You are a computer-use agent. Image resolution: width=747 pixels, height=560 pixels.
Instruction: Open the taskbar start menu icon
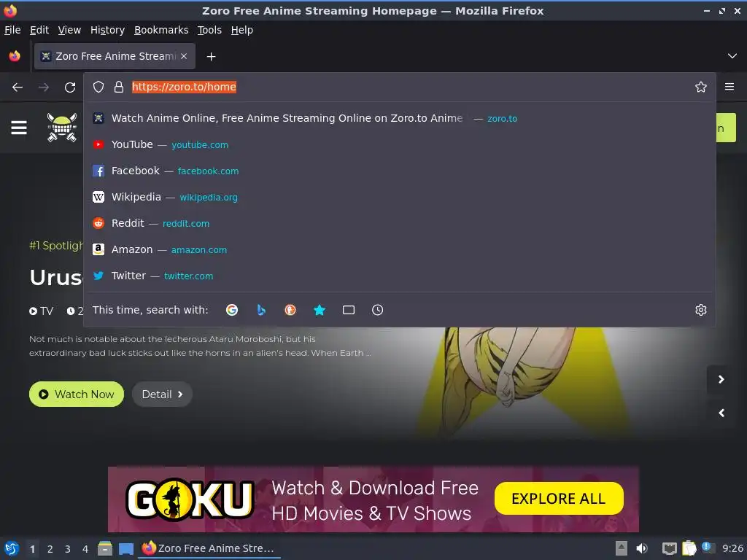[12, 548]
